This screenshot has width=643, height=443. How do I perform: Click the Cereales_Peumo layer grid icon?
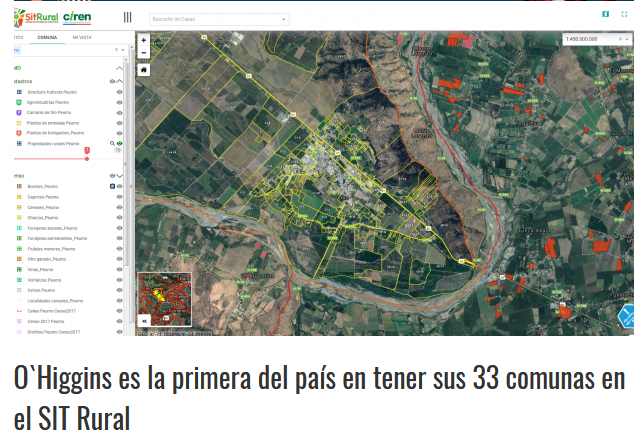click(19, 207)
